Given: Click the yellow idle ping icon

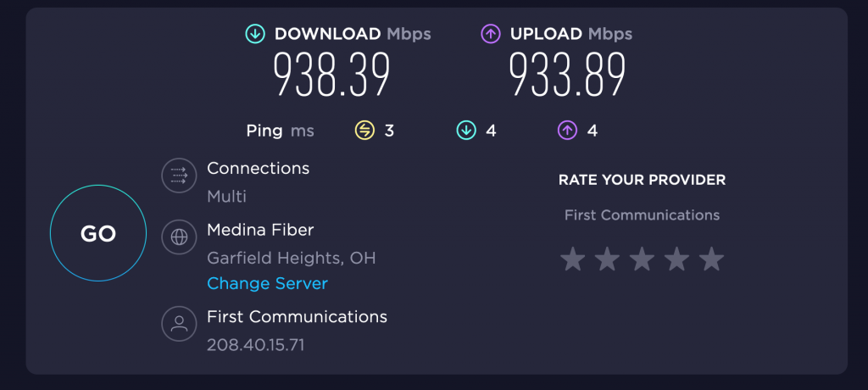Looking at the screenshot, I should [x=364, y=131].
